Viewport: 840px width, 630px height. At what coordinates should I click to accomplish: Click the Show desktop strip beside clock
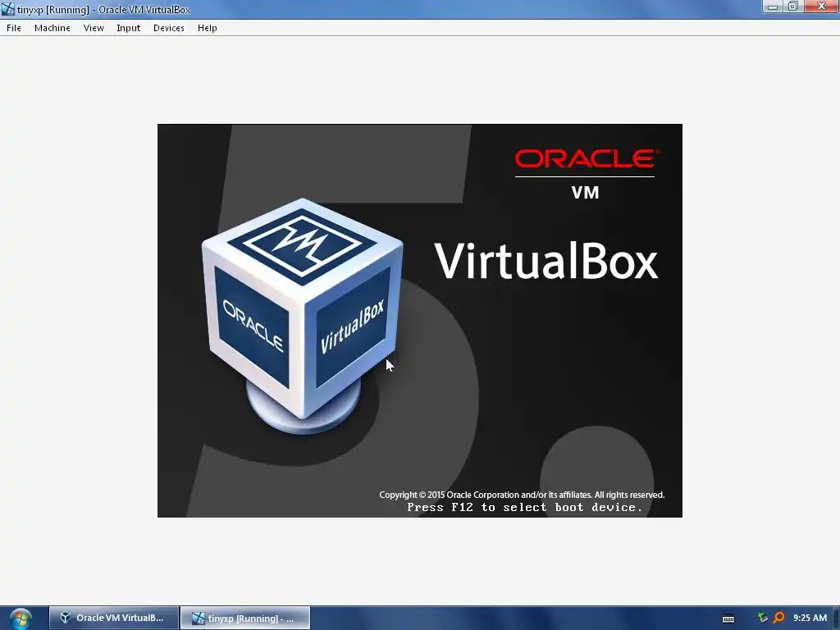837,619
